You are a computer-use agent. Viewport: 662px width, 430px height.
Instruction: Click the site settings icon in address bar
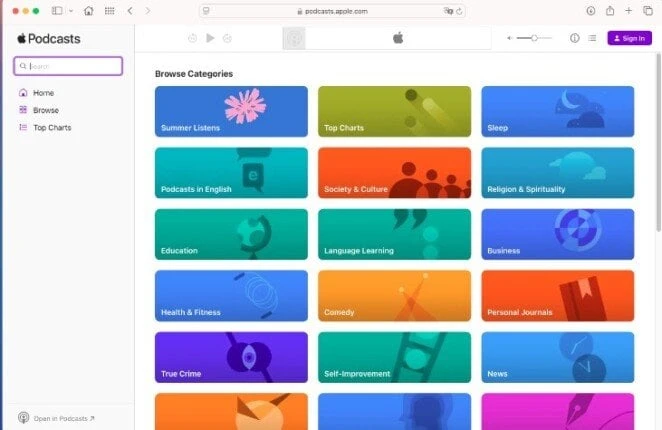206,11
